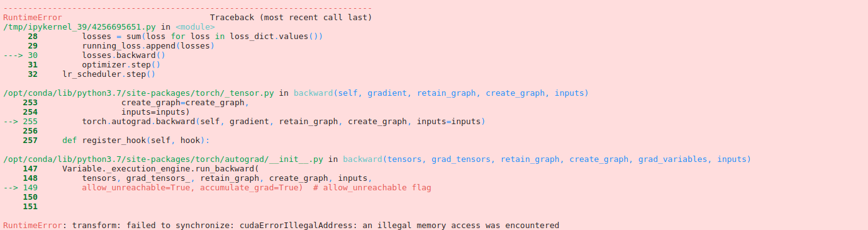Click the backward(tensors, grad_tensors...) signature
Image resolution: width=868 pixels, height=230 pixels.
pos(547,159)
